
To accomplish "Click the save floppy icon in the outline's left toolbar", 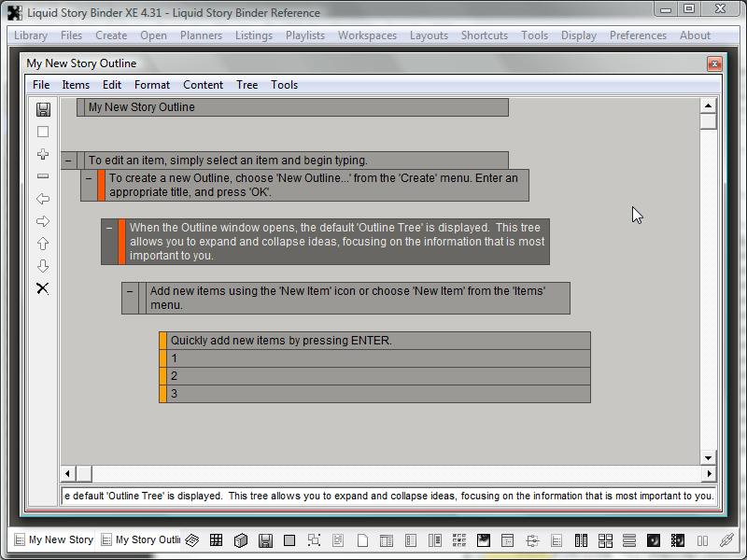I will (x=43, y=109).
